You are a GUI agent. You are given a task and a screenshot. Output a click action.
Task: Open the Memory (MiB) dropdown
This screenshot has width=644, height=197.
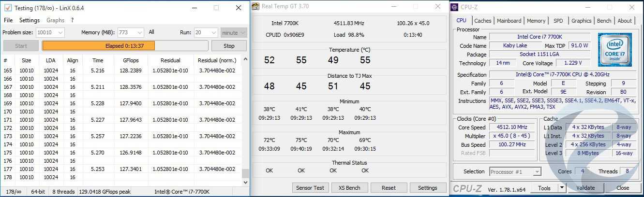click(139, 32)
